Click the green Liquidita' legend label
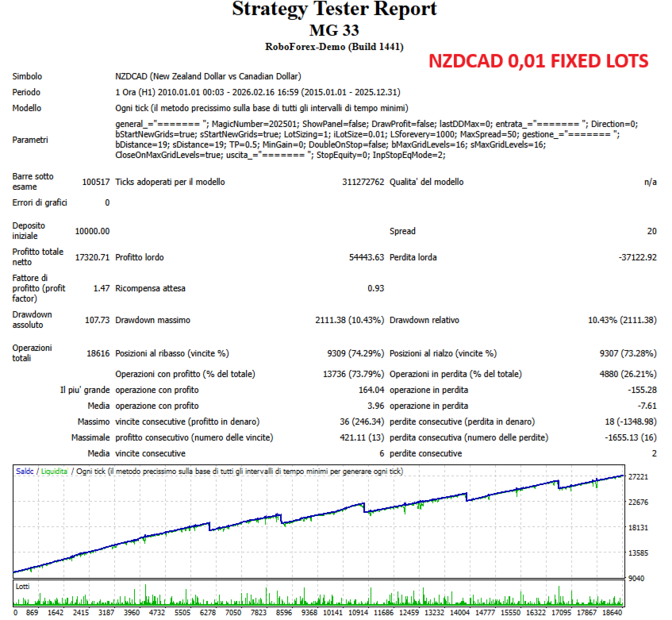The image size is (672, 620). click(55, 472)
